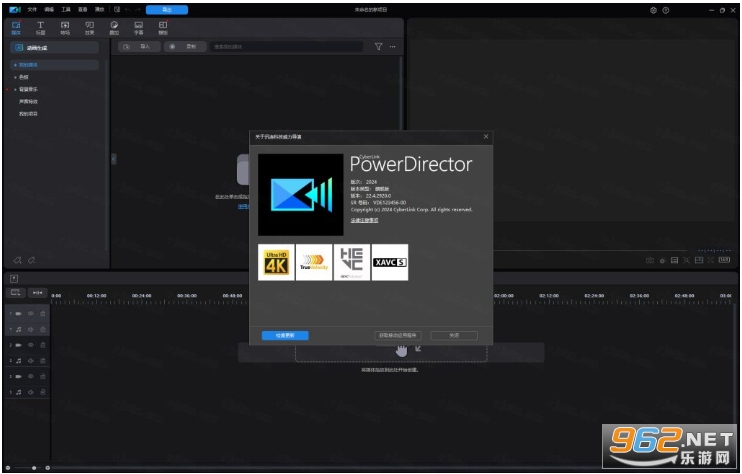
Task: Open the Effects room icon
Action: click(89, 27)
